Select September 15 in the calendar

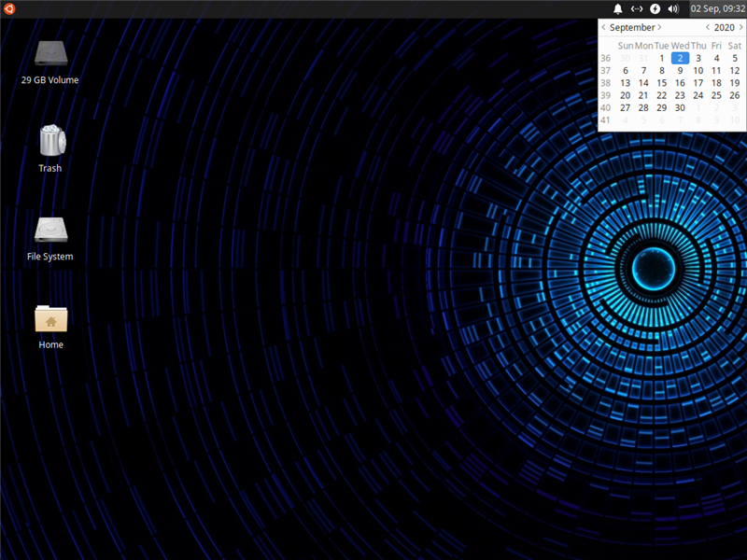(x=662, y=83)
